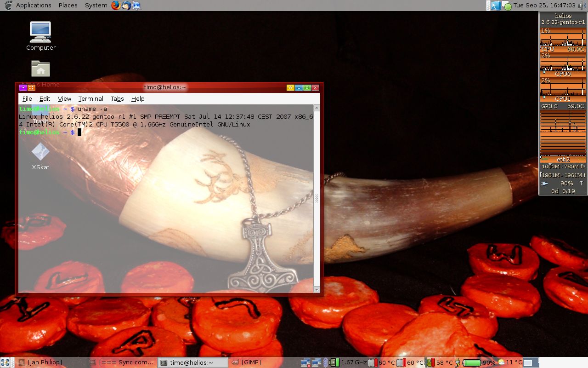
Task: Click the battery 90% applet
Action: (479, 362)
